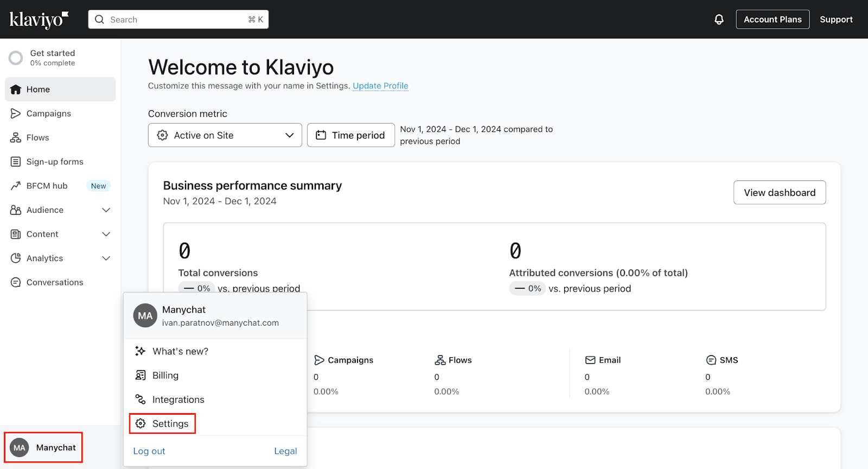Image resolution: width=868 pixels, height=469 pixels.
Task: Click the Flows sidebar icon
Action: pos(16,138)
